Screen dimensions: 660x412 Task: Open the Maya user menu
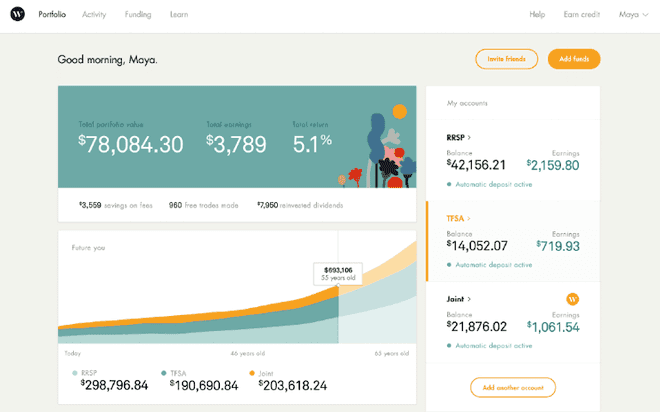coord(632,15)
